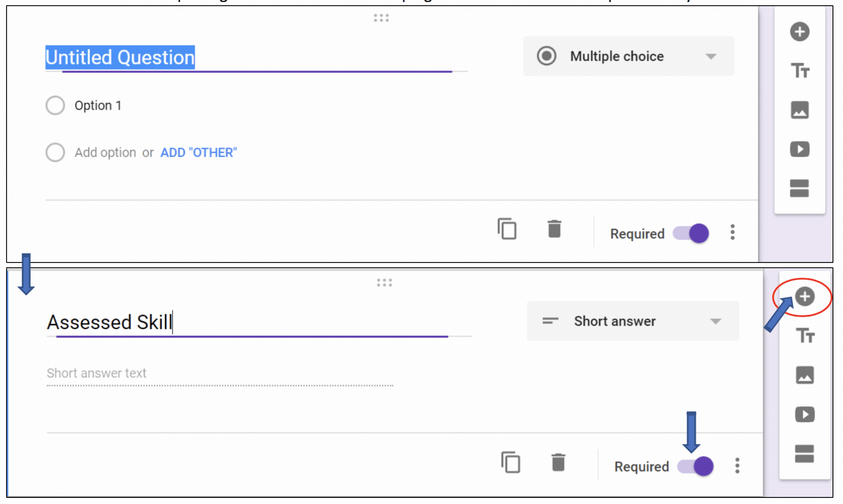Toggle Required off for the Untitled Question
The image size is (843, 504).
coord(690,234)
